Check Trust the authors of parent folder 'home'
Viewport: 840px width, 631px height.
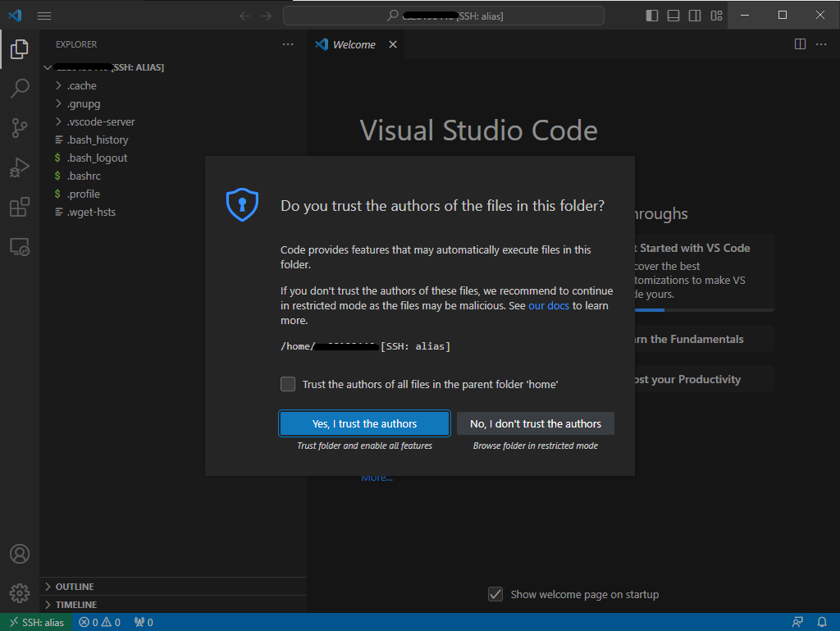[x=288, y=384]
